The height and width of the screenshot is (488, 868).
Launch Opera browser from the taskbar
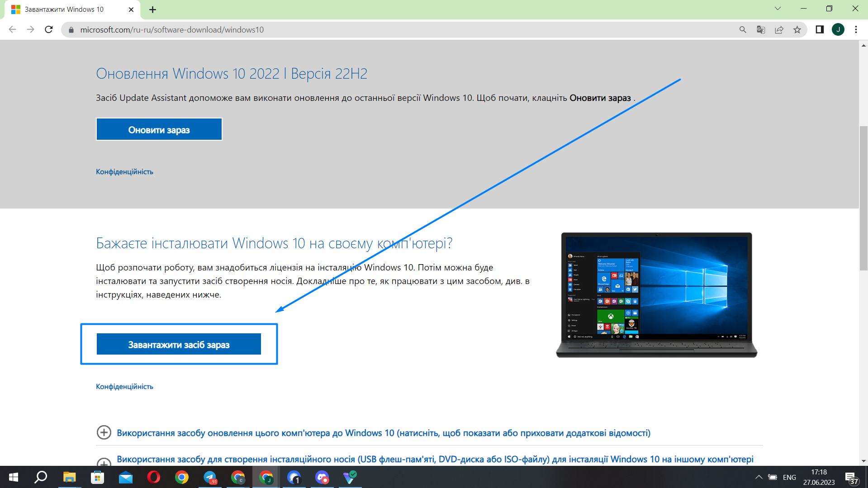pyautogui.click(x=154, y=477)
